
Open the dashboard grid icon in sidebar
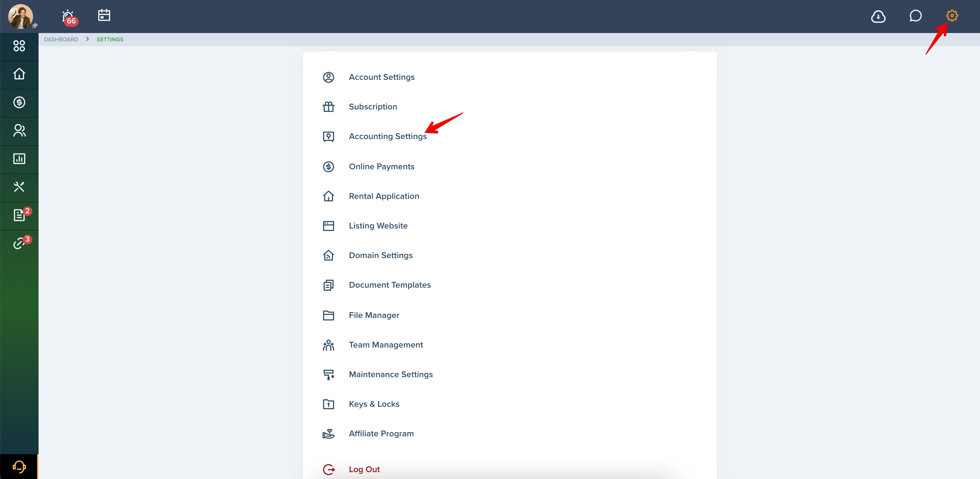pyautogui.click(x=19, y=46)
